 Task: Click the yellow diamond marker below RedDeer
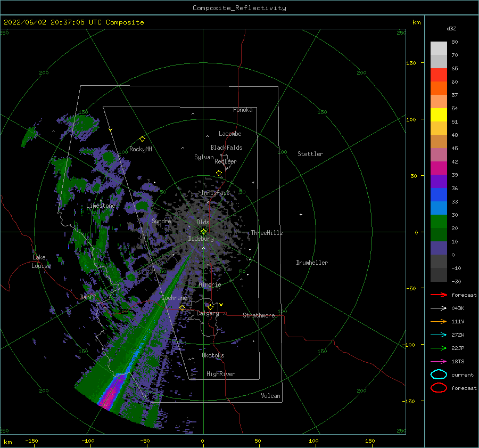tap(219, 173)
